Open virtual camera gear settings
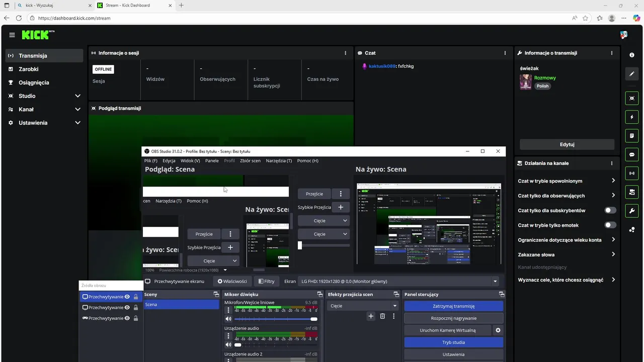 (x=498, y=330)
